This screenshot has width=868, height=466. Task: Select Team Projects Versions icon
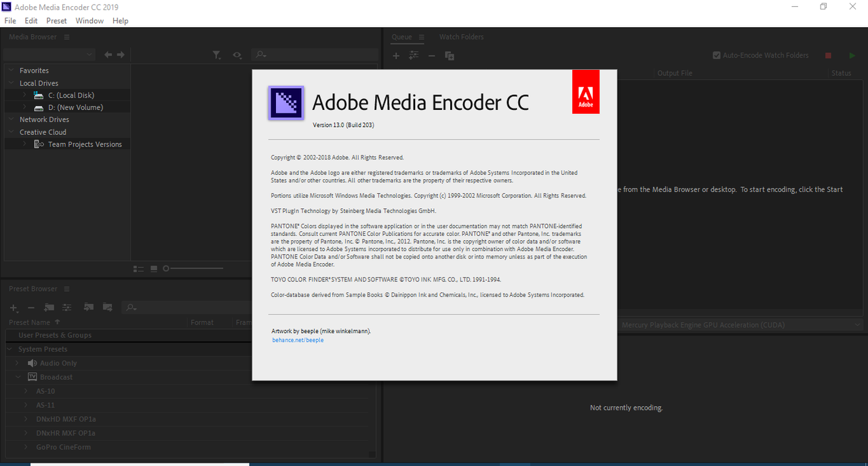pos(39,144)
